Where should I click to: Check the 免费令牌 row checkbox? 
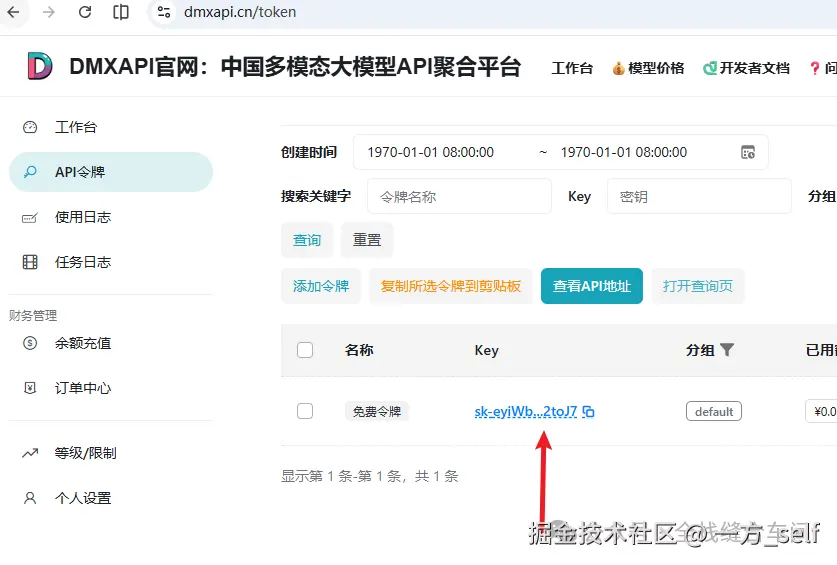(305, 411)
